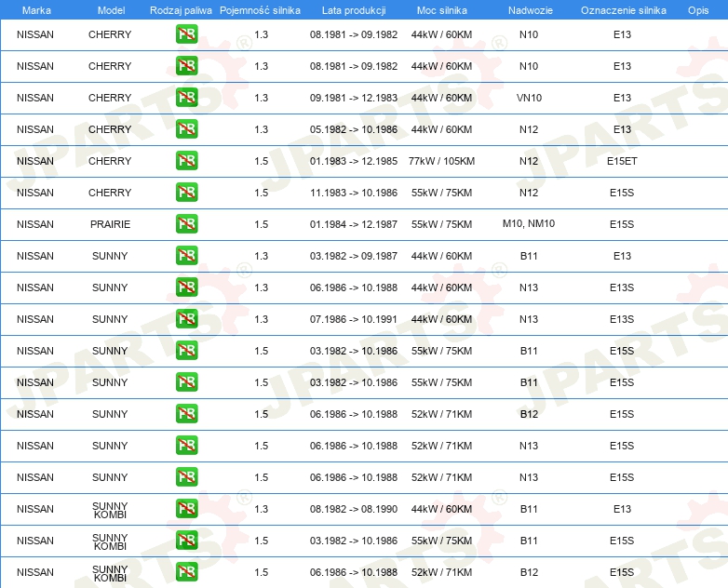The width and height of the screenshot is (728, 588).
Task: Click fuel icon for SUNNY 03.1982 -> 09.1987
Action: [x=186, y=255]
